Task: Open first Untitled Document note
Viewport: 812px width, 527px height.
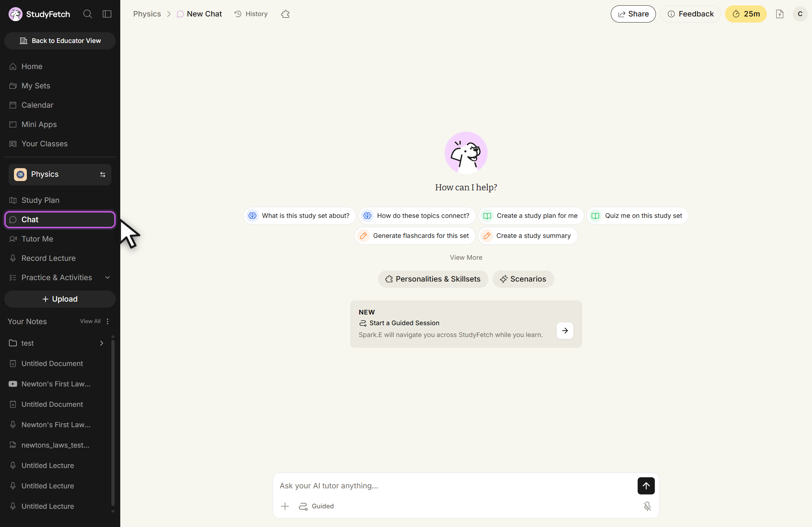Action: [55, 363]
